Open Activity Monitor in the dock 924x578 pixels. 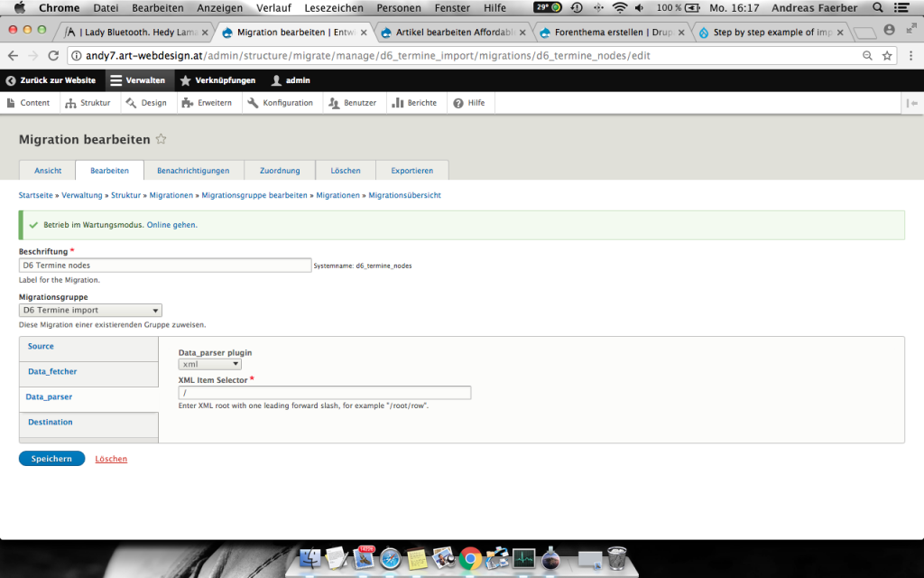click(524, 559)
